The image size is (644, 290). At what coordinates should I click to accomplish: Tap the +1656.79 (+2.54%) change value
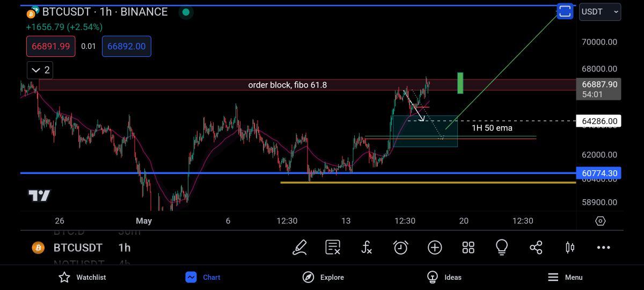[x=64, y=27]
